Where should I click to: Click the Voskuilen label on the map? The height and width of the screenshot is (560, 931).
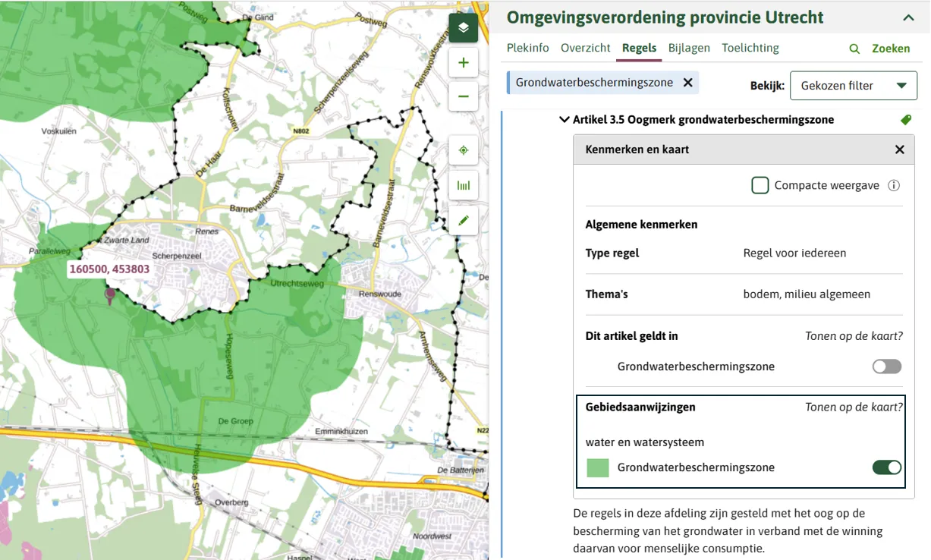[x=59, y=131]
